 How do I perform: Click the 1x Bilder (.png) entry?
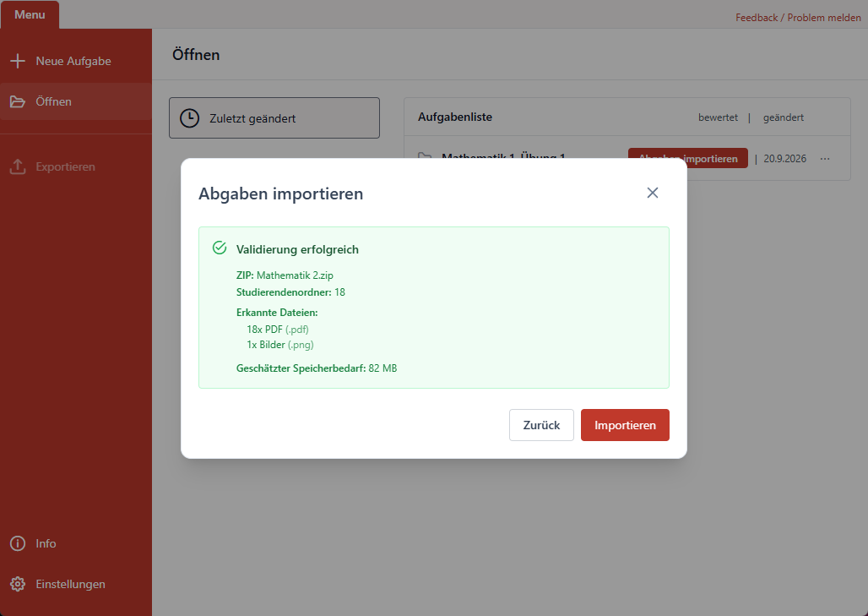[x=280, y=345]
